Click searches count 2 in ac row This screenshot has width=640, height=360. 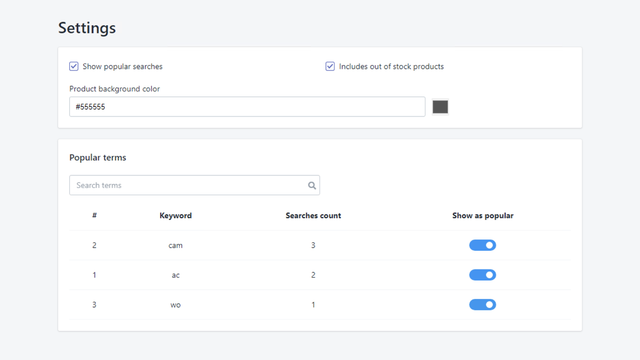(x=313, y=275)
